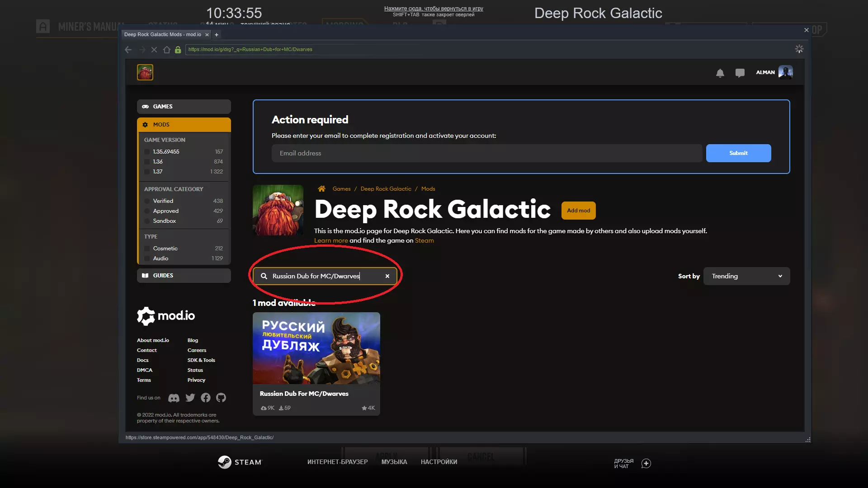The image size is (868, 488).
Task: Select the МУЗЫКА overlay menu item
Action: 394,462
